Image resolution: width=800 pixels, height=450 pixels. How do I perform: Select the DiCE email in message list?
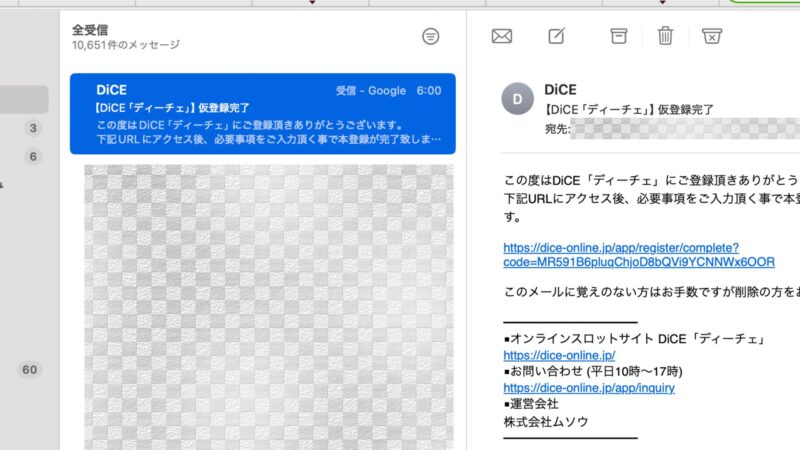[262, 114]
